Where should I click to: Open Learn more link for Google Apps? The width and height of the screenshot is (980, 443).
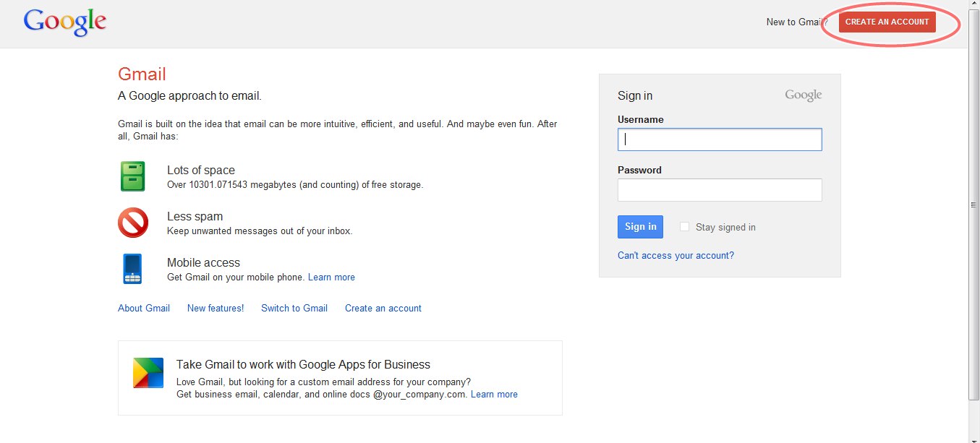click(494, 394)
